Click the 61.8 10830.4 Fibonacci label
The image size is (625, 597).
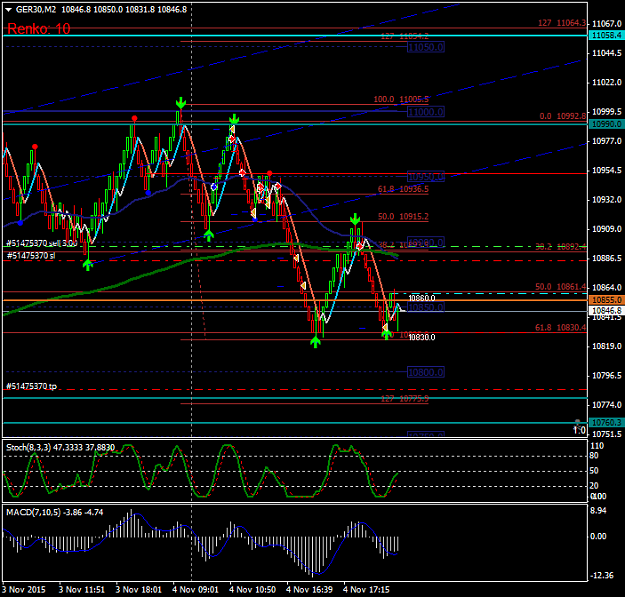pos(561,328)
